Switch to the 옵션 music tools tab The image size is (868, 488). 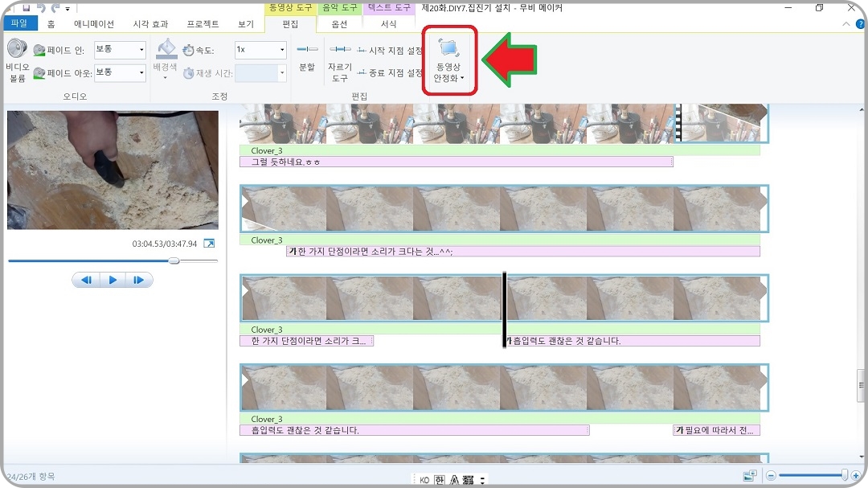tap(339, 24)
